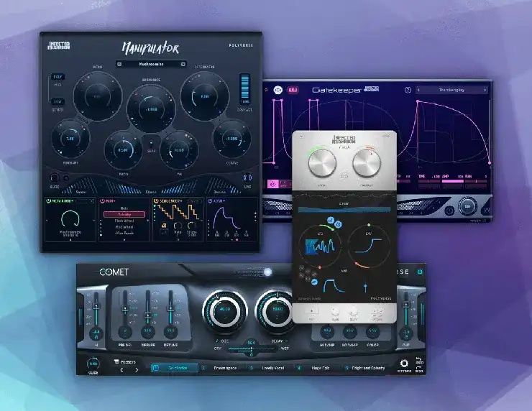Select After Touch in MIDI list

[124, 233]
